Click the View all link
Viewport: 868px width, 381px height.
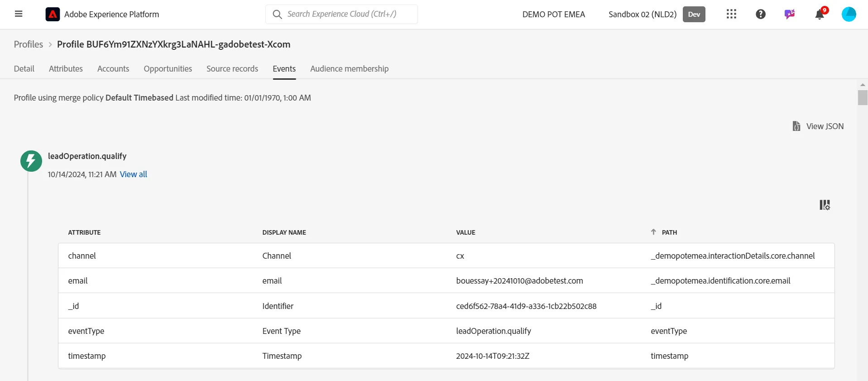pos(134,174)
